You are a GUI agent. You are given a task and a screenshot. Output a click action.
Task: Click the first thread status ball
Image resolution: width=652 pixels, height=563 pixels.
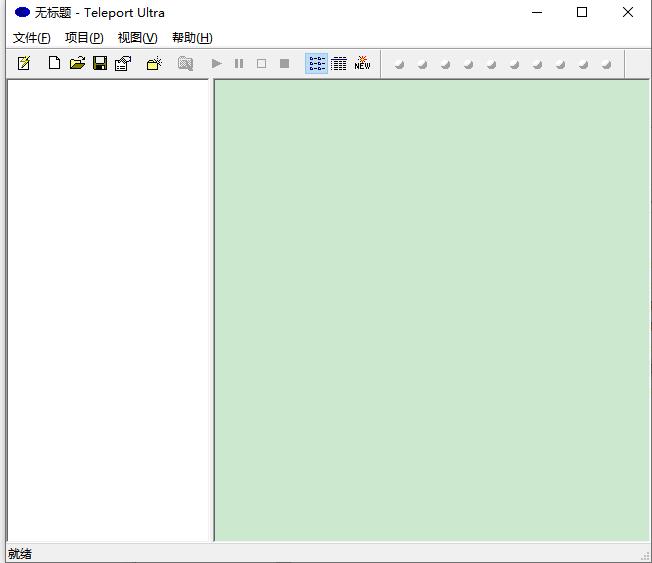(400, 64)
